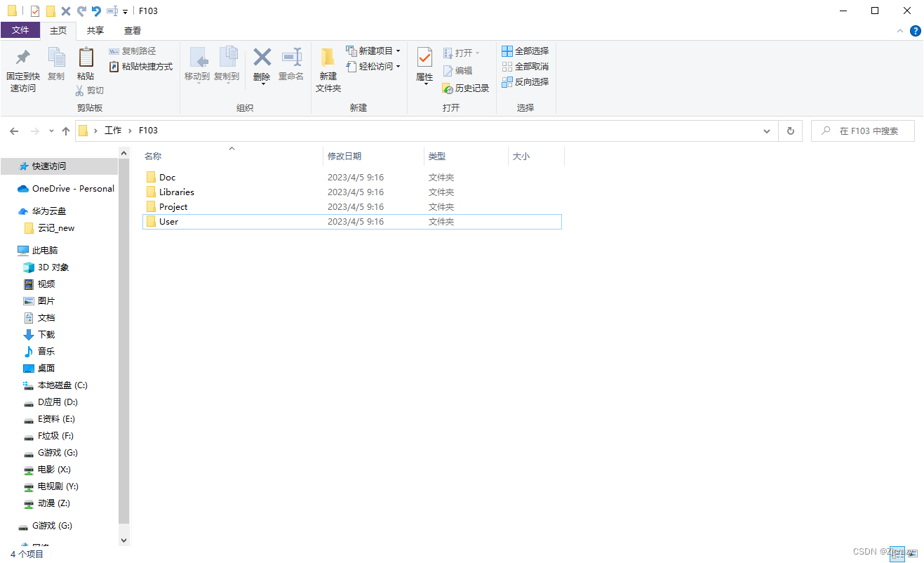Viewport: 924px width, 563px height.
Task: Open Customize Quick Access Toolbar dropdown
Action: [x=125, y=11]
